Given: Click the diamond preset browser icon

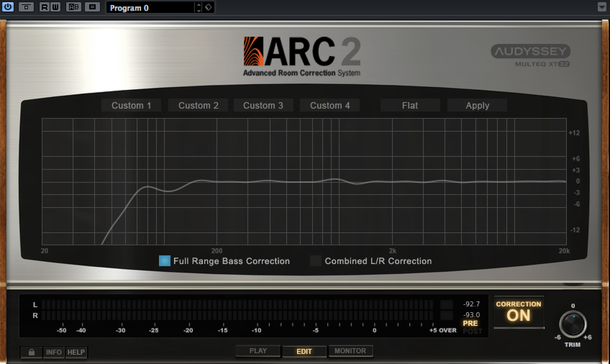Looking at the screenshot, I should point(209,8).
